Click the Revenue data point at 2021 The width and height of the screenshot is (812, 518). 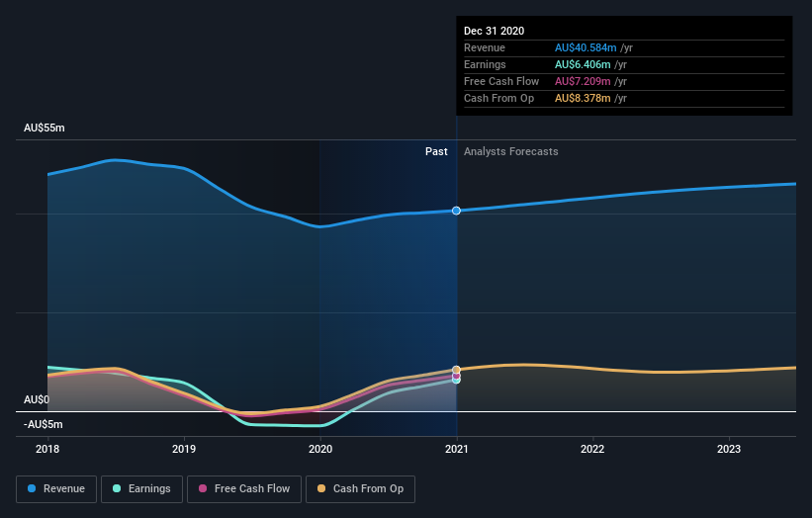click(x=456, y=211)
